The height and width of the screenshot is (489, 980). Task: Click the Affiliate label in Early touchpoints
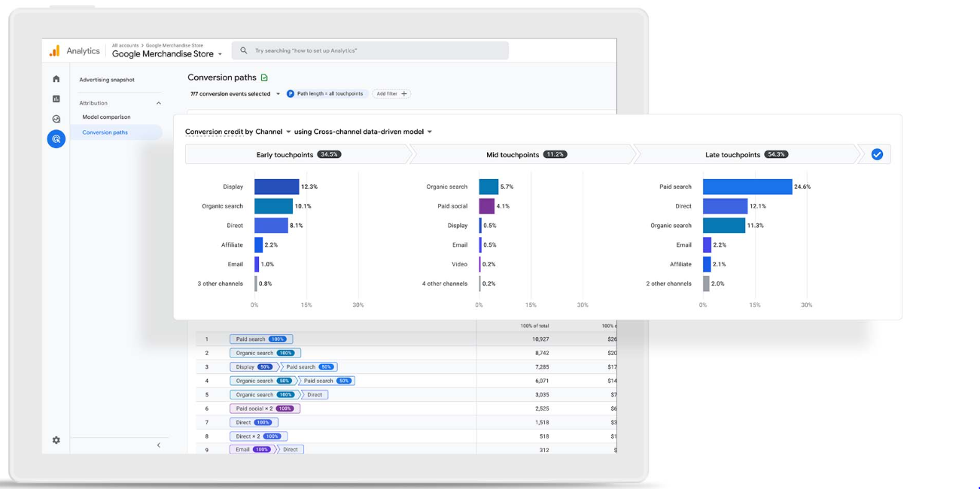click(x=232, y=244)
